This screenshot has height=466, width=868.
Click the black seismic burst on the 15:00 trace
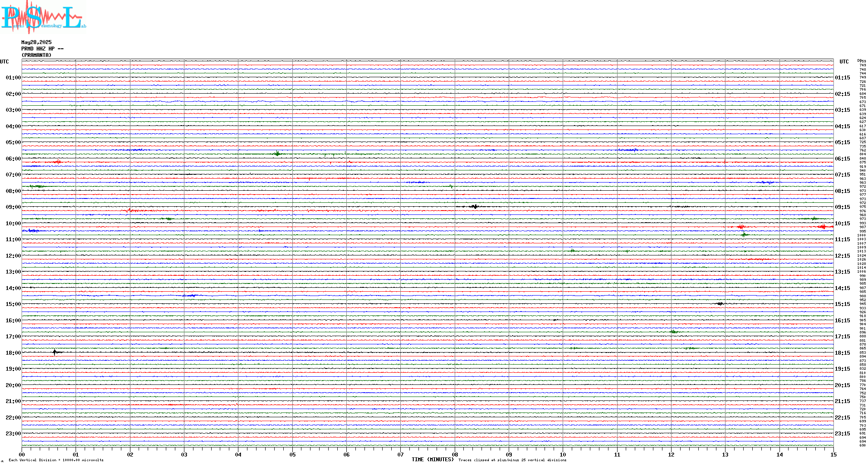point(720,304)
